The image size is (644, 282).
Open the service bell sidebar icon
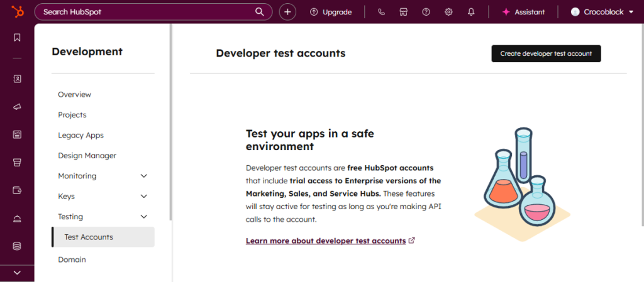pos(17,218)
